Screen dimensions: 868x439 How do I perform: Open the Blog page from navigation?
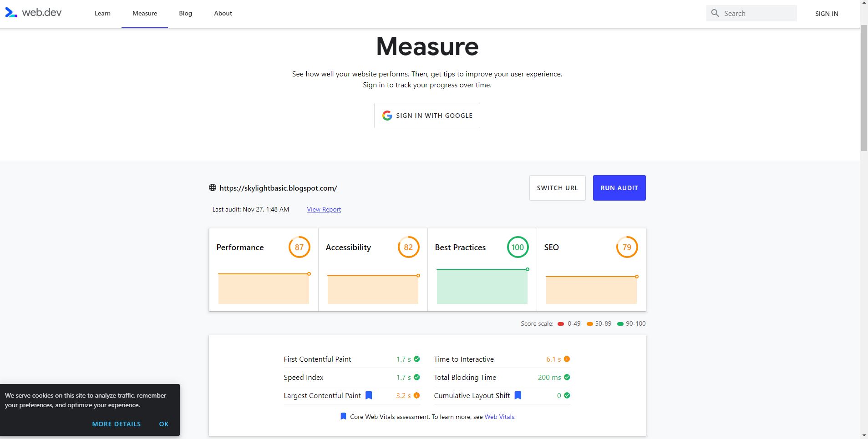point(185,13)
